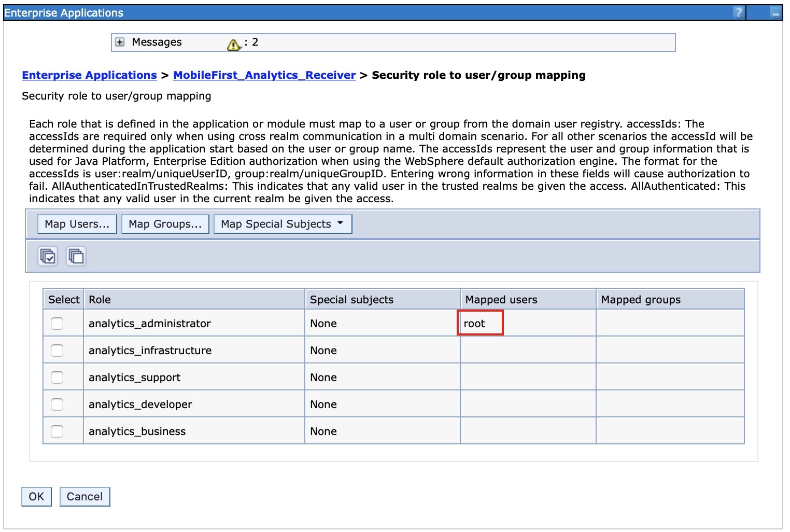Click the analytics_administrator role name
This screenshot has width=790, height=532.
coord(150,324)
